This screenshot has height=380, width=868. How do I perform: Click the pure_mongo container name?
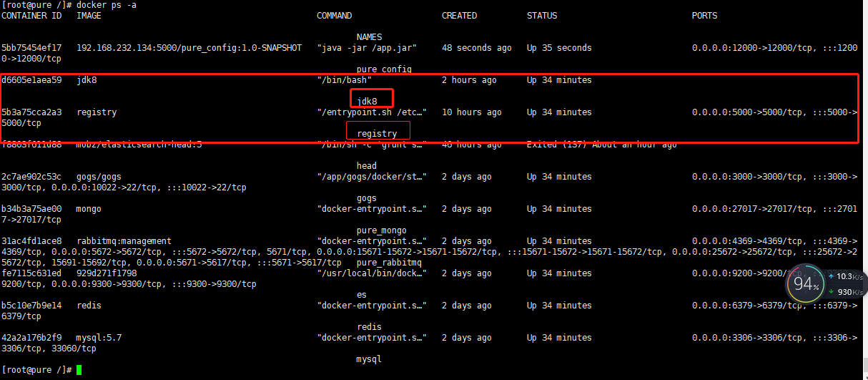click(x=382, y=230)
